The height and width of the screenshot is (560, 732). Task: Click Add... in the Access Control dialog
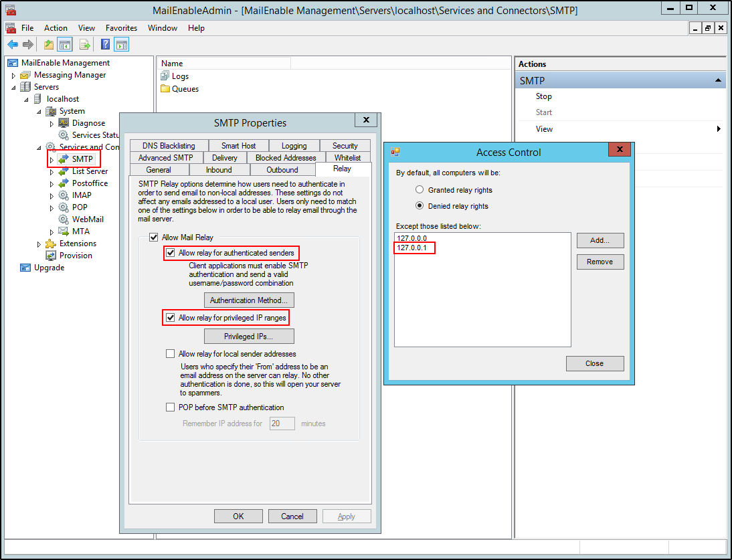click(600, 240)
